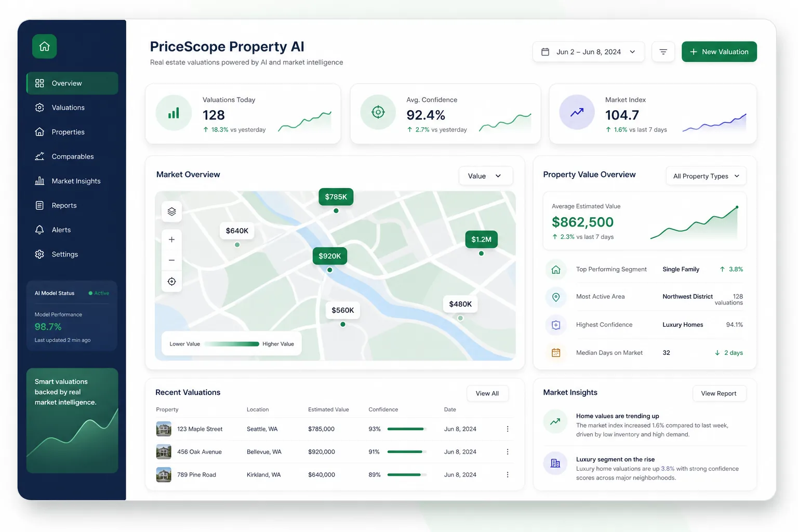Click the 93% confidence progress bar
This screenshot has width=798, height=532.
pos(407,429)
